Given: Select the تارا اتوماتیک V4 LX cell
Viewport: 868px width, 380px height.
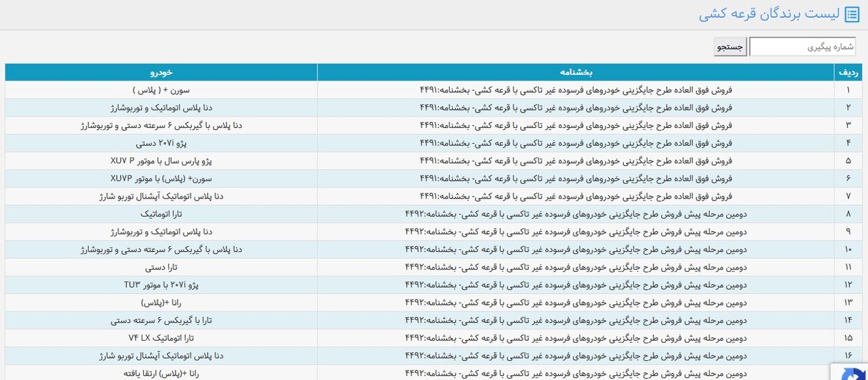Looking at the screenshot, I should pos(161,337).
